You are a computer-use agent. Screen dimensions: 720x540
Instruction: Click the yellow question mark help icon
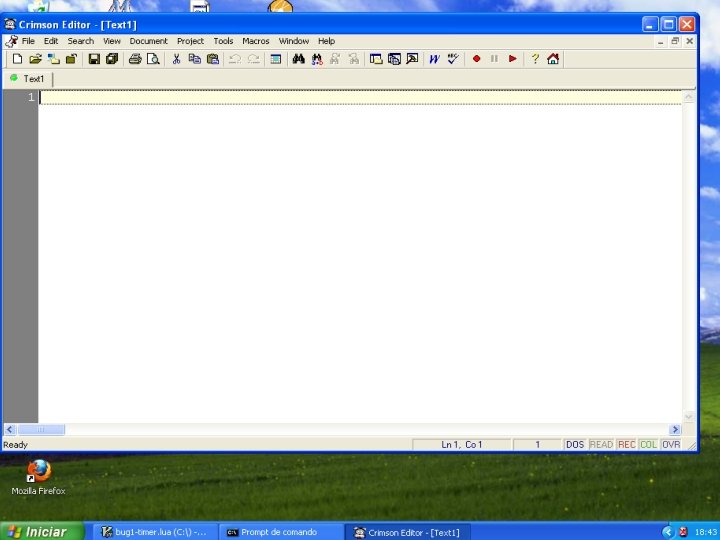click(535, 59)
